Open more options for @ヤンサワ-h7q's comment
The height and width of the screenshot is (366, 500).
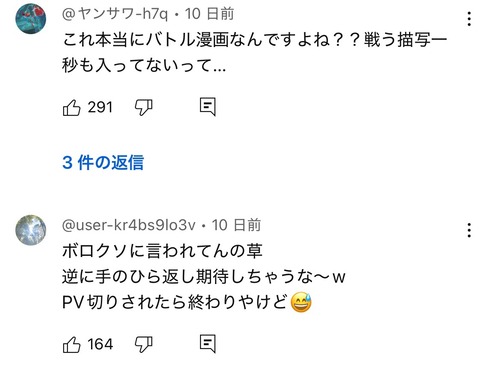(469, 19)
